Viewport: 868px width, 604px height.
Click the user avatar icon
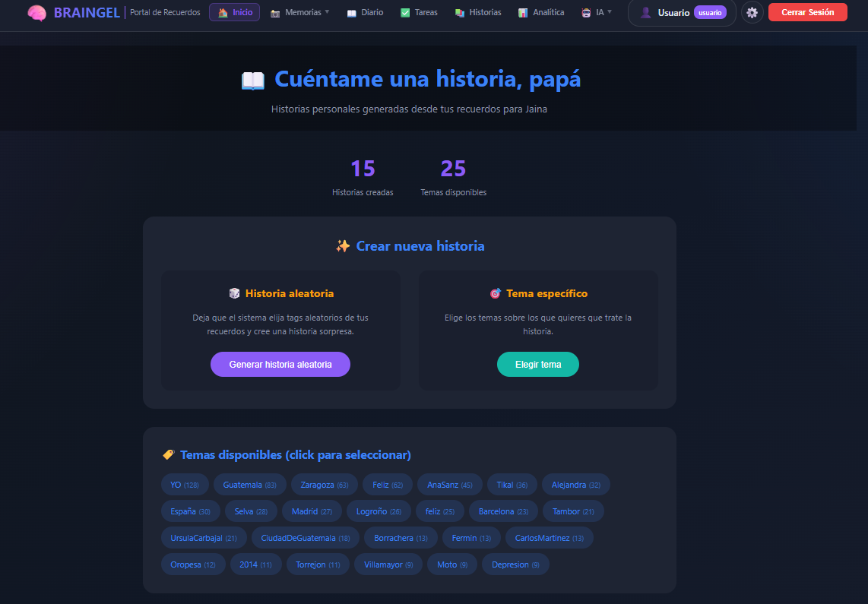[645, 13]
